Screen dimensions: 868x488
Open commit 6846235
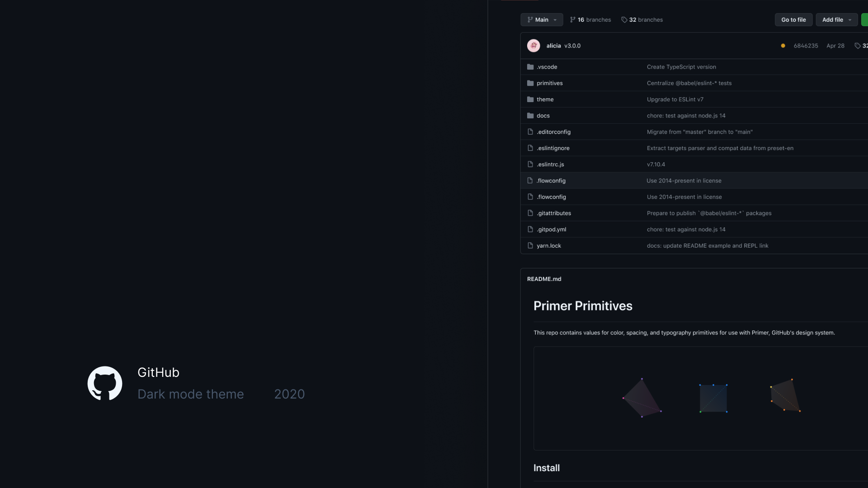[x=806, y=46]
